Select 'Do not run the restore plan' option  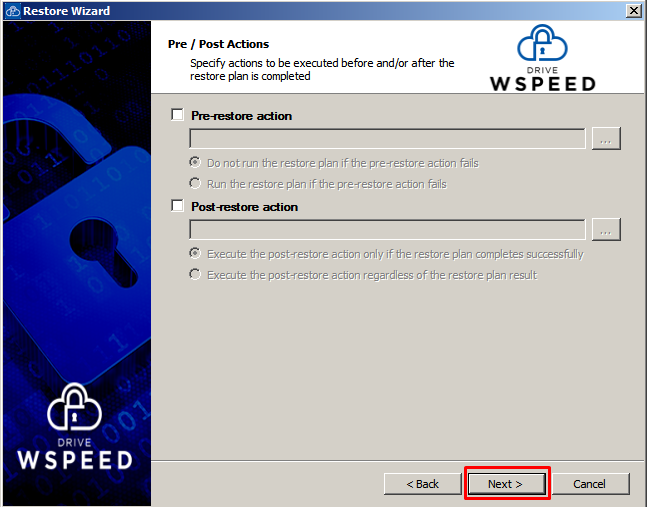pos(195,163)
